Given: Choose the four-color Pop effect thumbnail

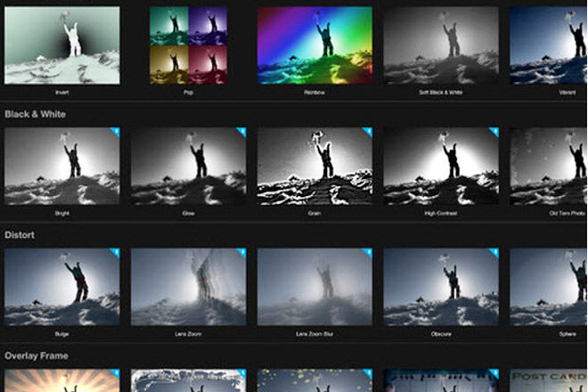Looking at the screenshot, I should (188, 45).
